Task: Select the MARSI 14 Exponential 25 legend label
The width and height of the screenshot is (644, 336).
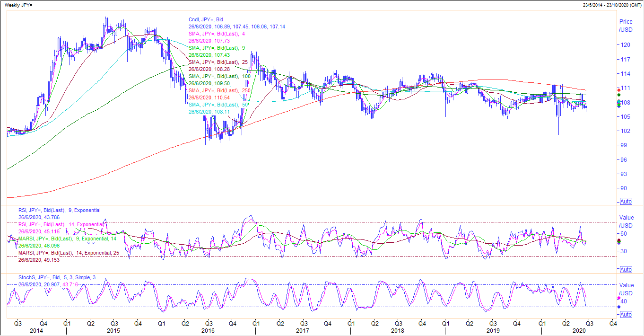Action: pyautogui.click(x=70, y=253)
